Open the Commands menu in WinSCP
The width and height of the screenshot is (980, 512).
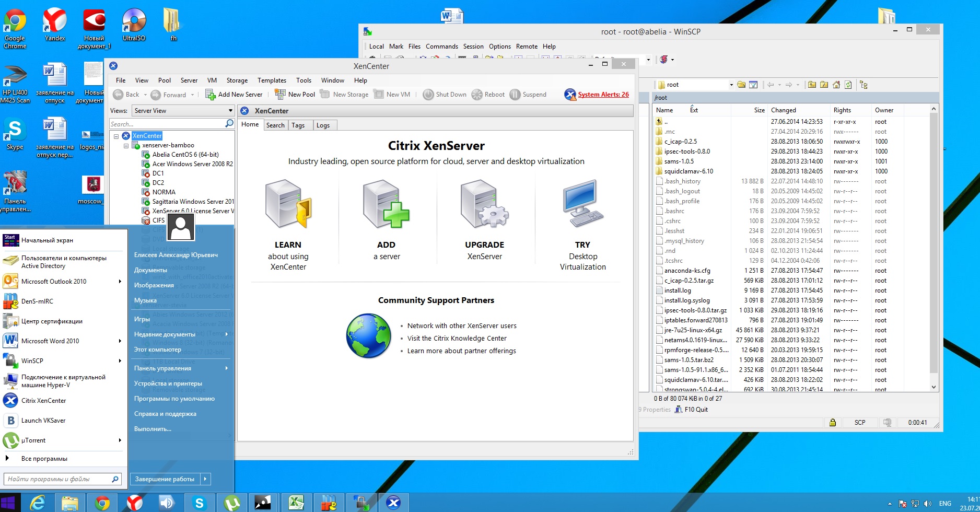click(441, 46)
